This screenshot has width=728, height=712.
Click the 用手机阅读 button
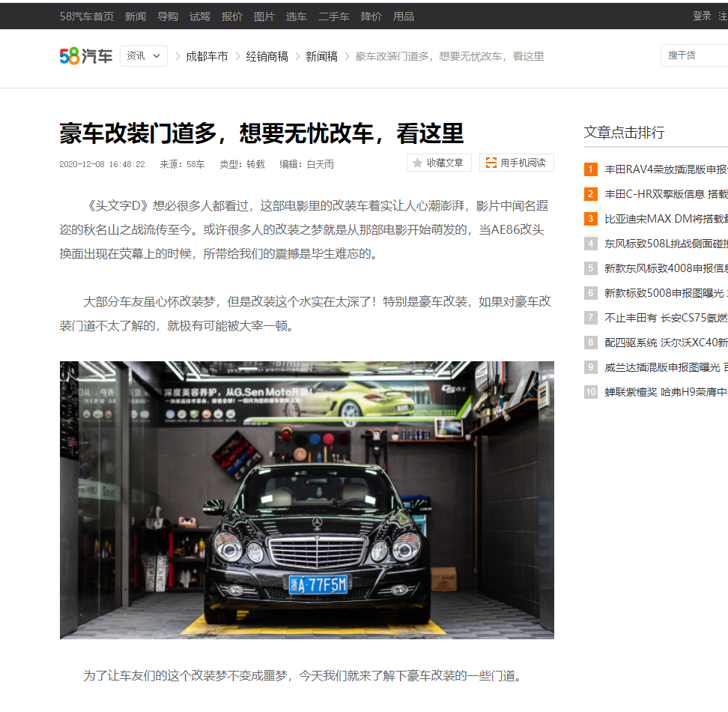click(x=516, y=163)
